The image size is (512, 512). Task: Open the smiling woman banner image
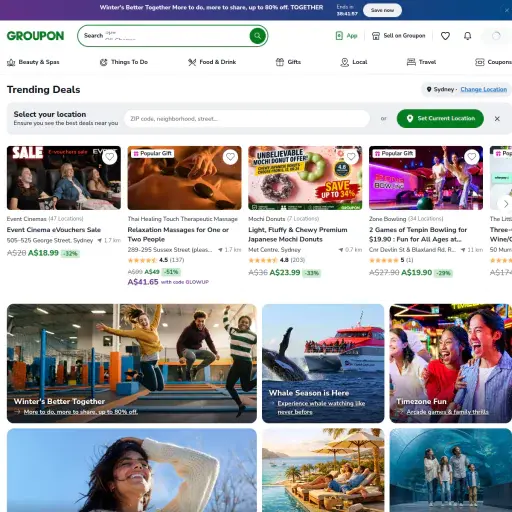(x=132, y=470)
